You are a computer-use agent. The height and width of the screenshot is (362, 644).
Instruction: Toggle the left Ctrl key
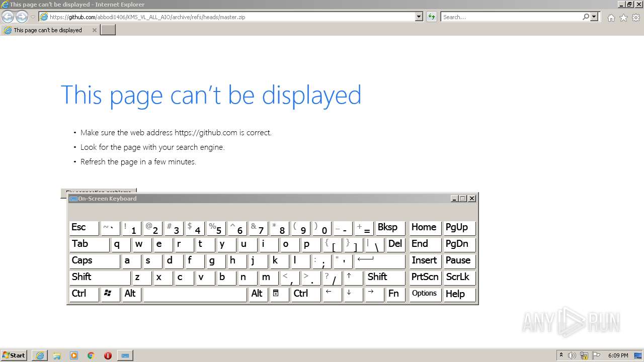84,294
